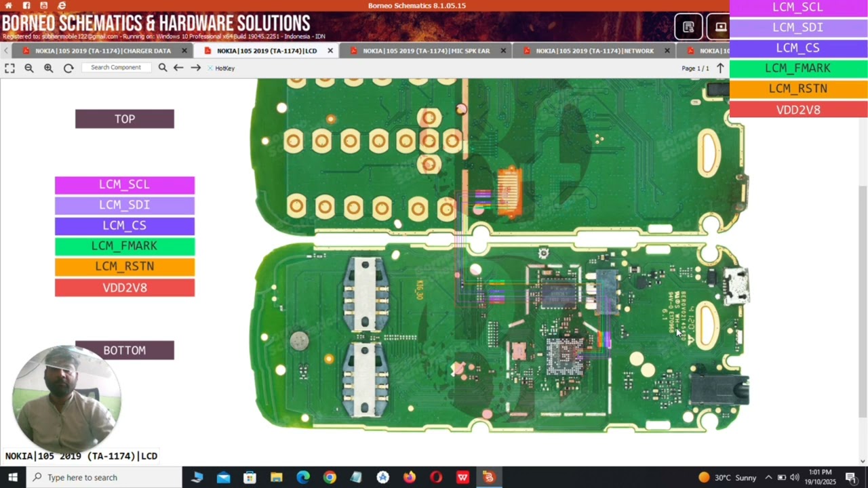Open the Facebook icon in title bar
Screen dimensions: 868x488
[26, 5]
